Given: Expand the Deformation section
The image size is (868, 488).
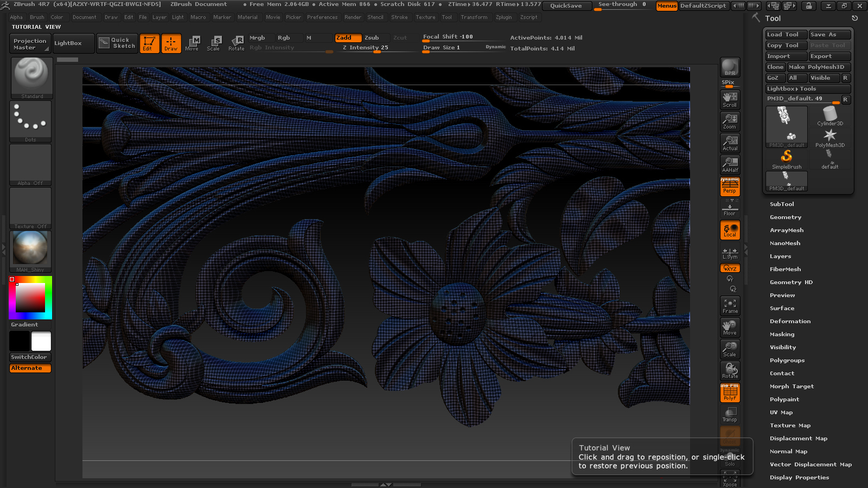Looking at the screenshot, I should pos(790,322).
